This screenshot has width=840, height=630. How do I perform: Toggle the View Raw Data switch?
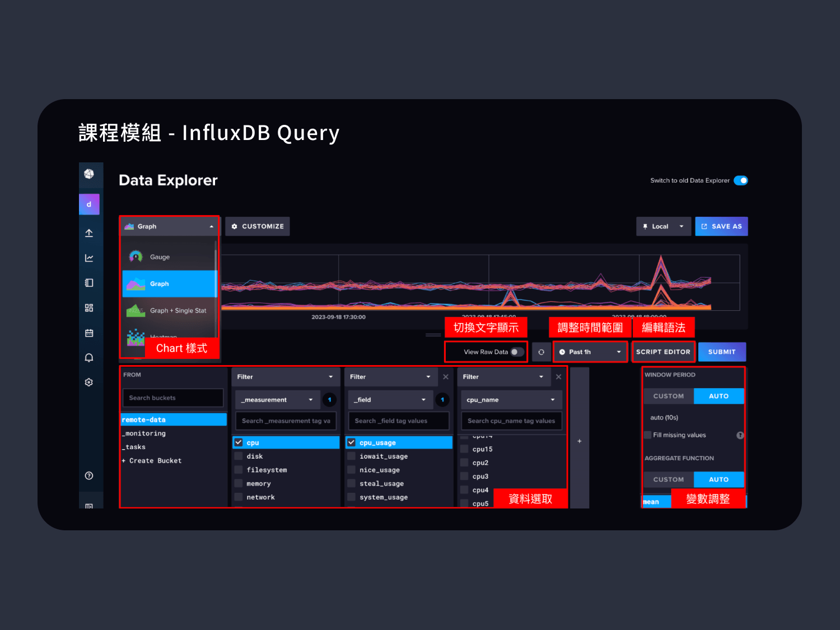point(517,352)
